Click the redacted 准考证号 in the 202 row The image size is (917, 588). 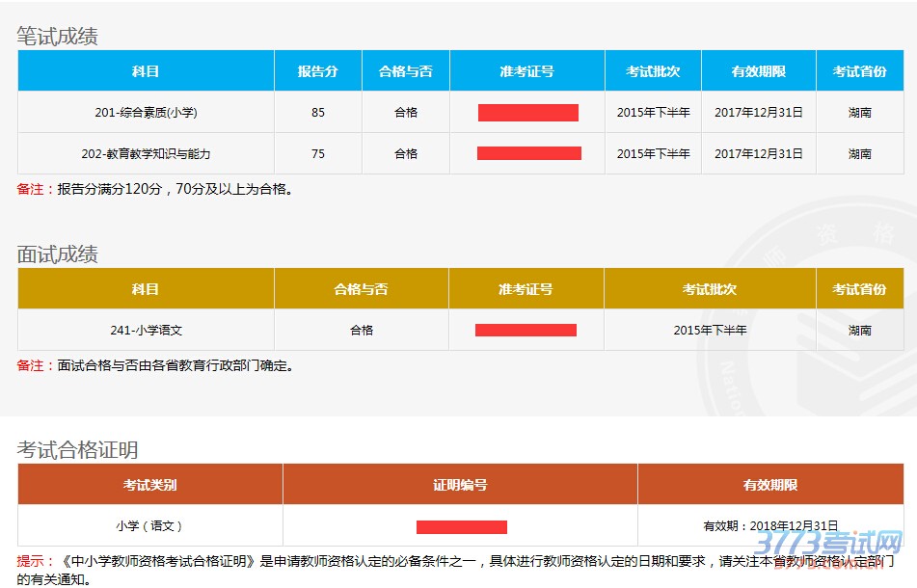click(528, 153)
